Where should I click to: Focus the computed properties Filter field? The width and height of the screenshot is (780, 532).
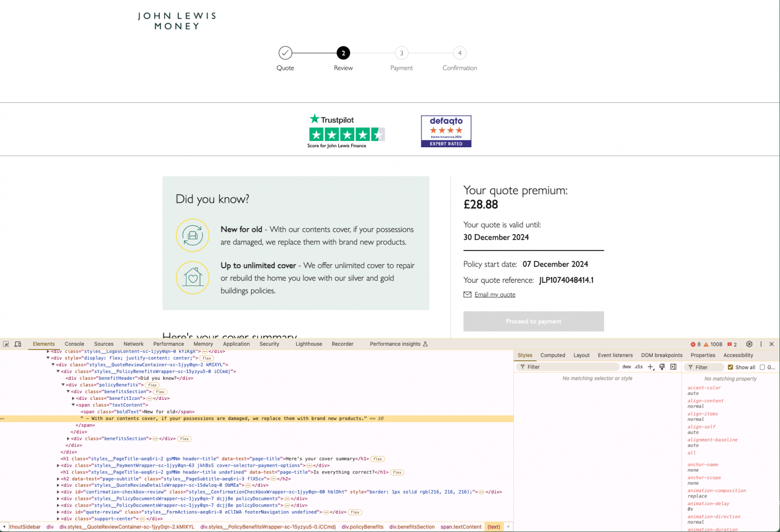[704, 367]
